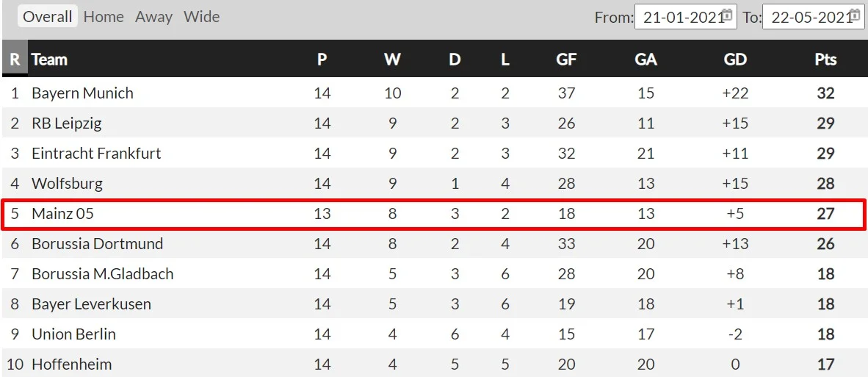Viewport: 868px width, 377px height.
Task: Switch to the Away tab
Action: (x=153, y=17)
